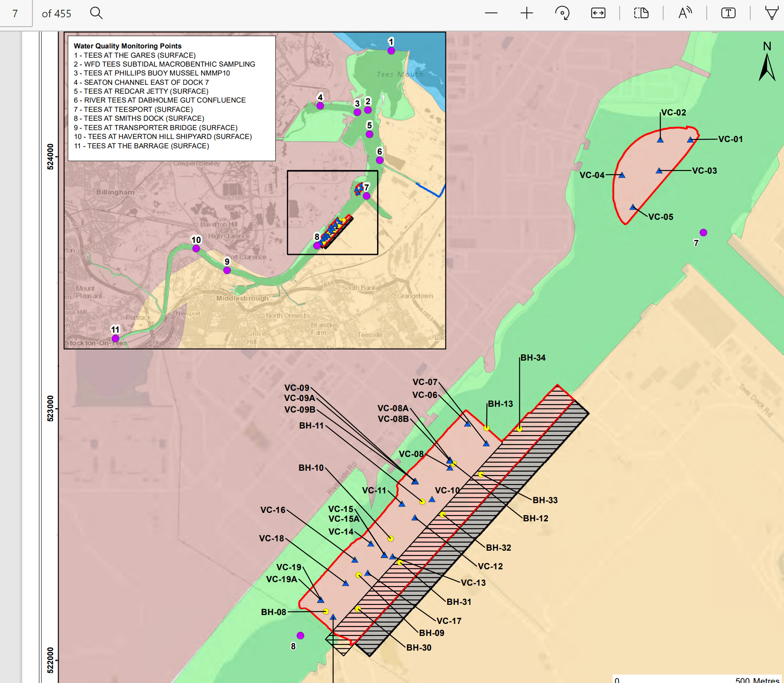Select the Draw pen tool
This screenshot has width=784, height=683.
click(772, 13)
